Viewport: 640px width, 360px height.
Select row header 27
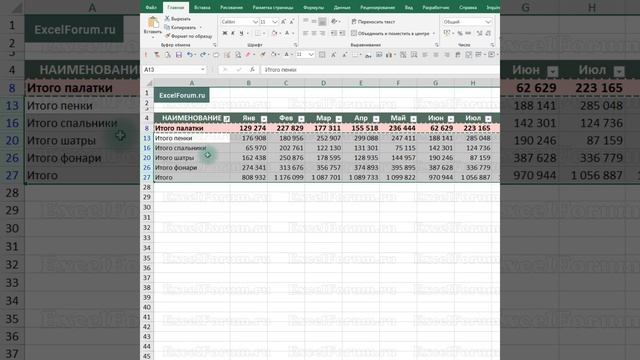147,178
